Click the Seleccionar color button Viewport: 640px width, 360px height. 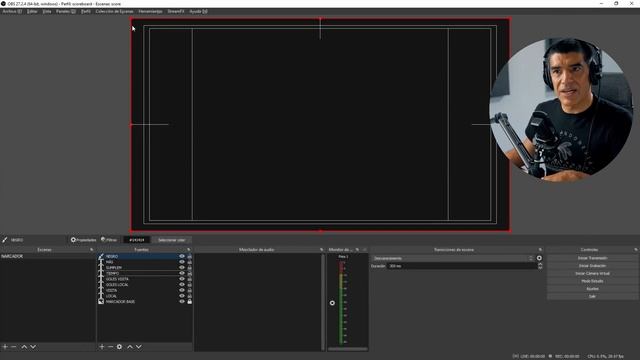(171, 240)
